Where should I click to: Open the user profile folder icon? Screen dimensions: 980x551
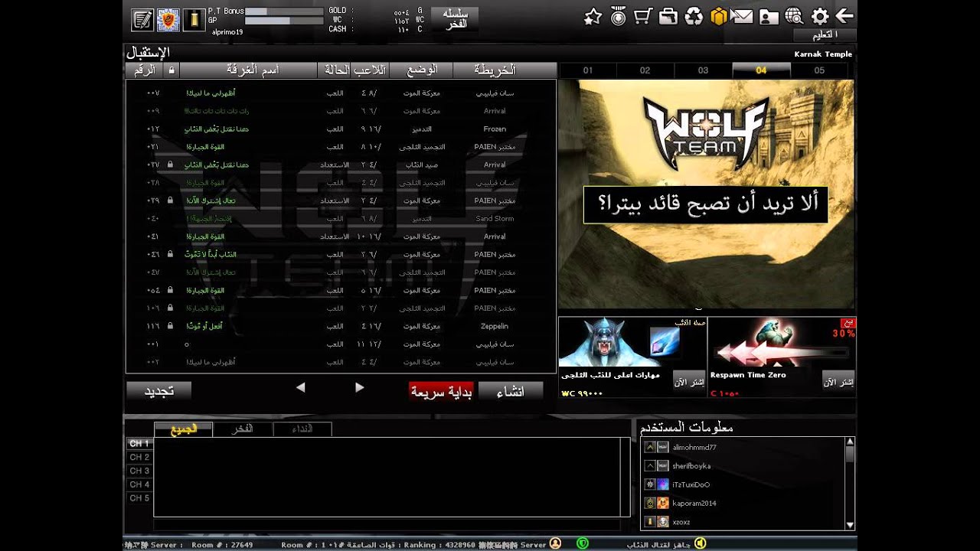pos(769,17)
